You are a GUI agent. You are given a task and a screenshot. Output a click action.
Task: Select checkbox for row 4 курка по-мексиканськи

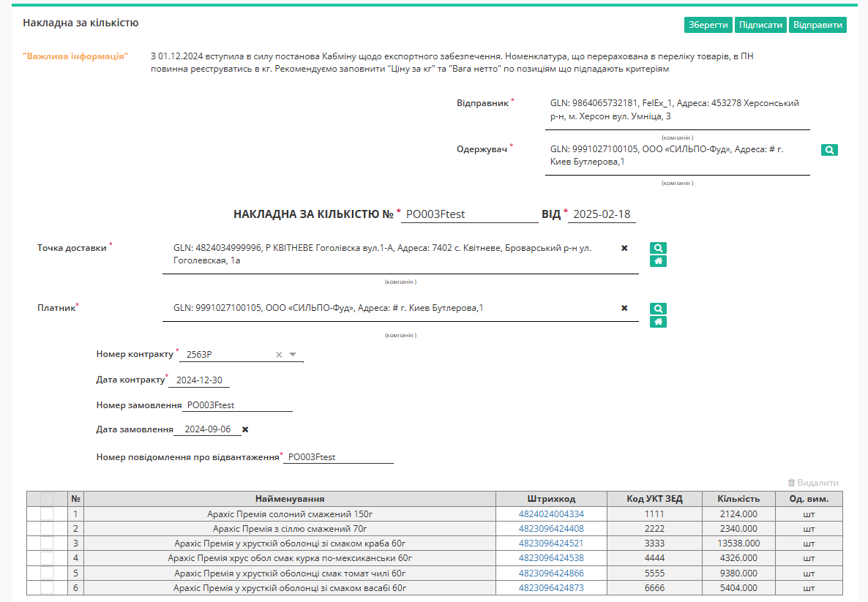pos(47,557)
